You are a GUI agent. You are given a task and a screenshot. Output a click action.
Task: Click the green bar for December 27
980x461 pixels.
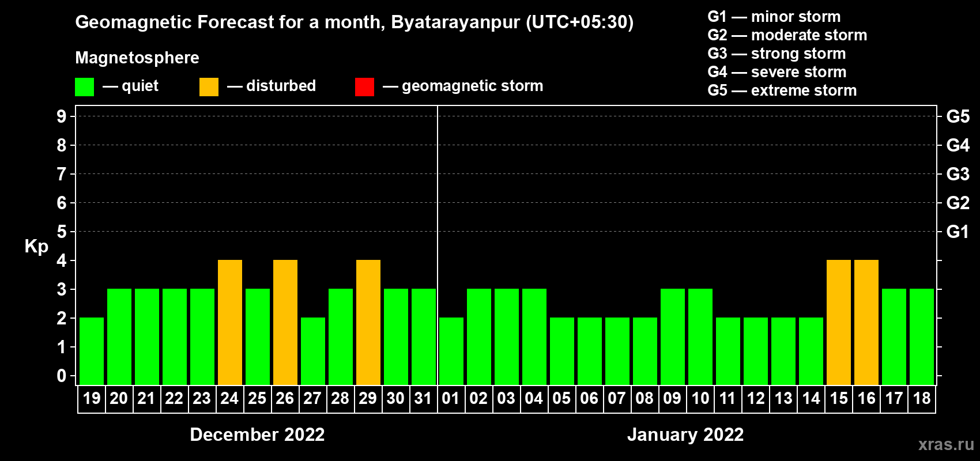(x=313, y=351)
